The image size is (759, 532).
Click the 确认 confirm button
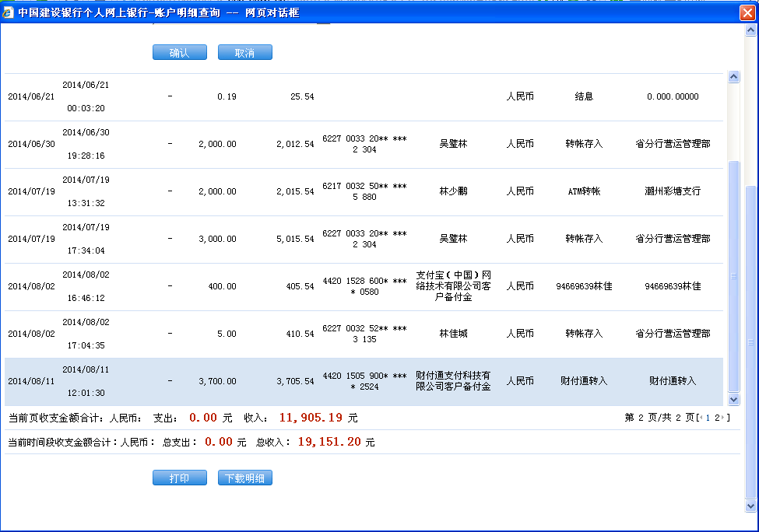click(179, 53)
